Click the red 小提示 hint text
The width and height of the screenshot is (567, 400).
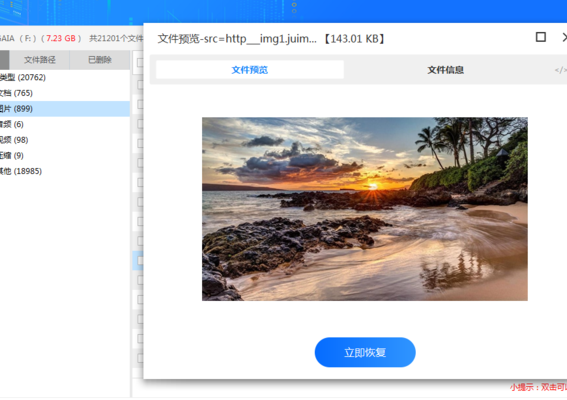(x=538, y=387)
